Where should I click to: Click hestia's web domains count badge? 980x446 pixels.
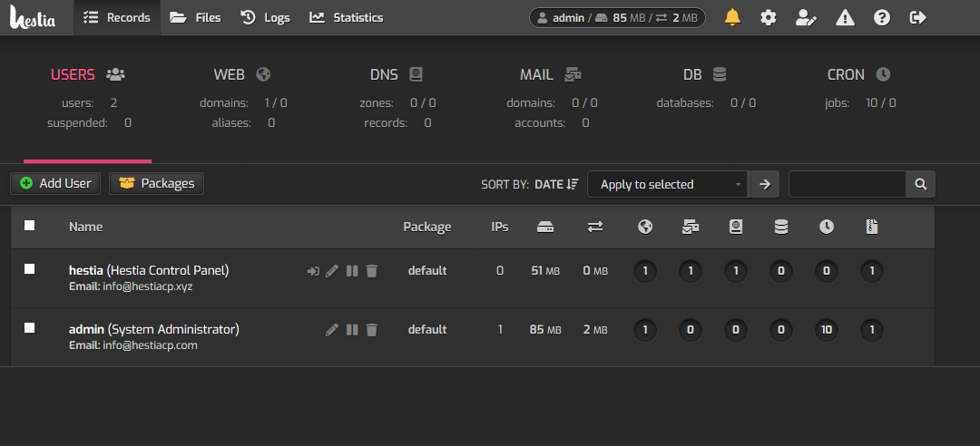645,271
